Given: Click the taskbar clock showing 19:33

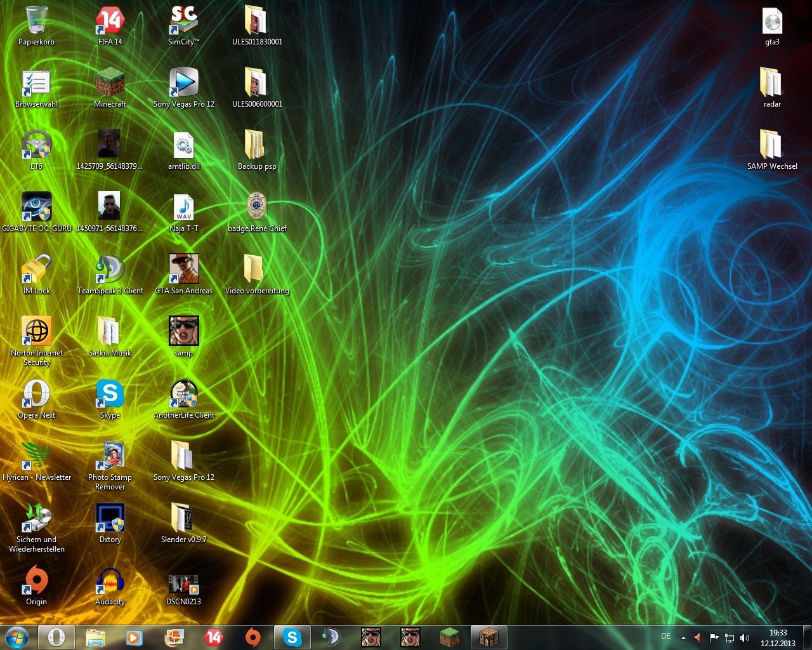Looking at the screenshot, I should 778,637.
